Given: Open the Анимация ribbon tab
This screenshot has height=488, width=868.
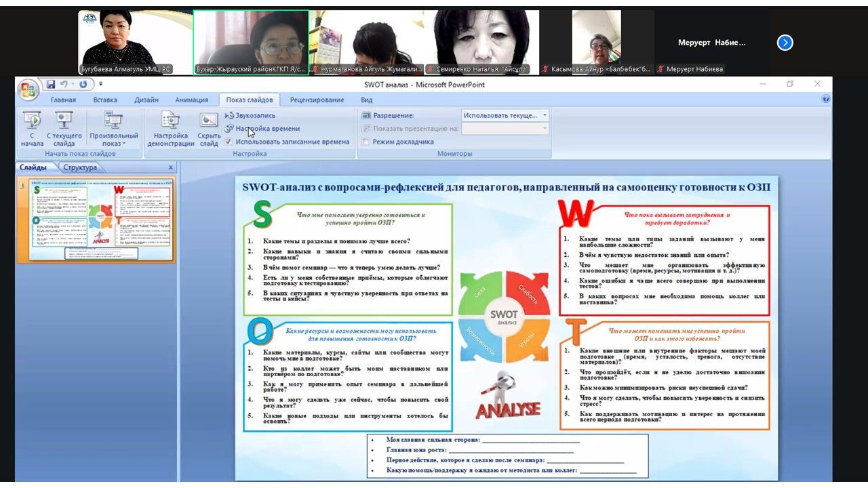Looking at the screenshot, I should (x=191, y=100).
